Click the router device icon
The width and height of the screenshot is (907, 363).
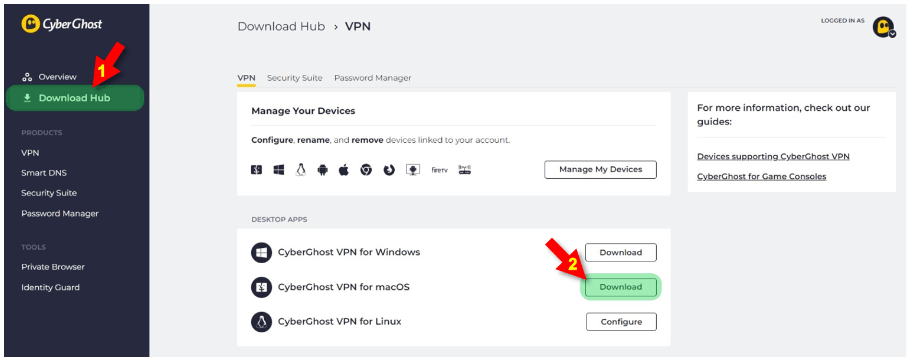click(x=465, y=170)
